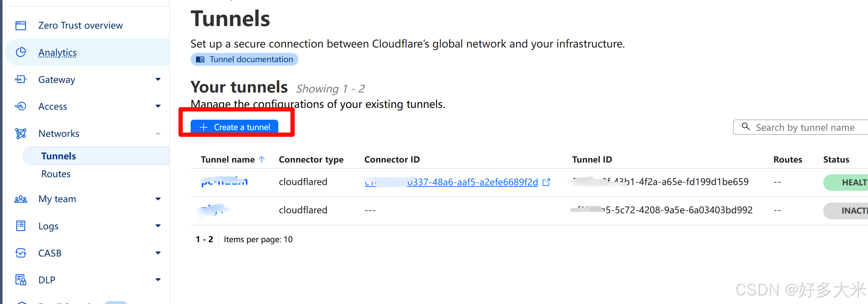Viewport: 868px width, 304px height.
Task: Click cloudflared in the inactive tunnel row
Action: (303, 210)
